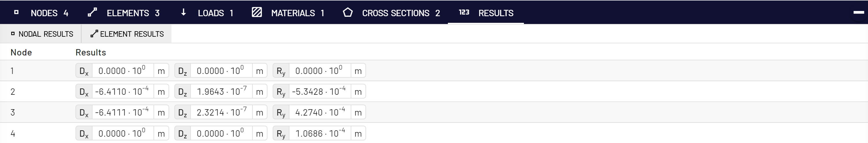This screenshot has width=868, height=143.
Task: Click node 2 Dz value 1.9643 field
Action: coord(221,92)
